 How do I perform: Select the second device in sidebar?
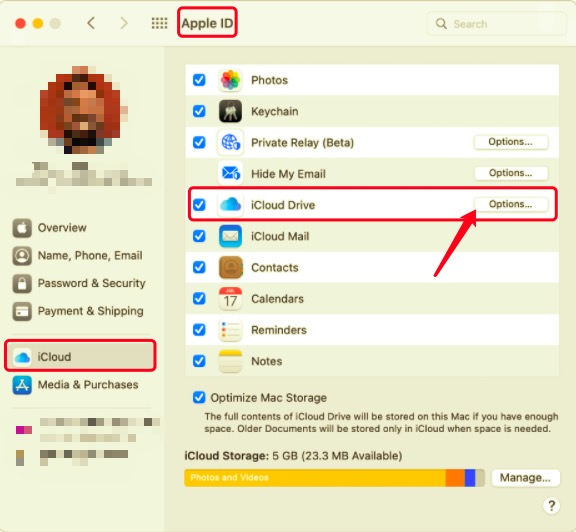click(73, 457)
